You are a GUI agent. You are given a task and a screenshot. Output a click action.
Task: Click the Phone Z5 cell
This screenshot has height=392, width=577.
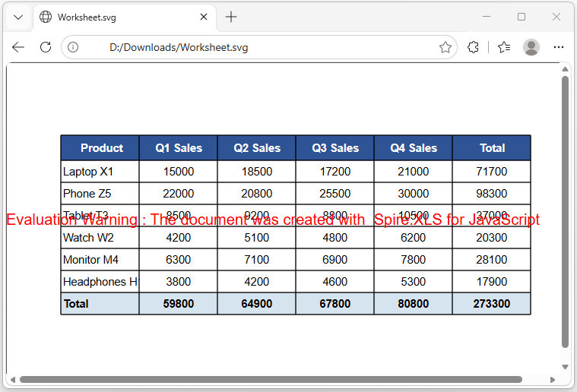point(100,194)
